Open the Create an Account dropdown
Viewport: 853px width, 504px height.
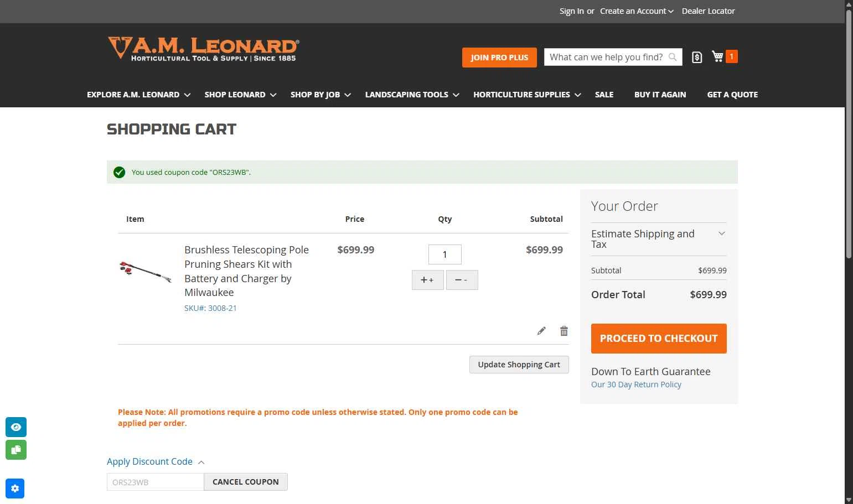click(637, 11)
